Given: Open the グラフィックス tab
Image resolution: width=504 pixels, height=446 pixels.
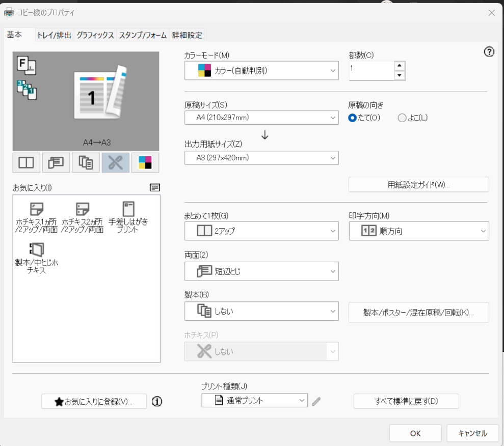Looking at the screenshot, I should pyautogui.click(x=95, y=35).
